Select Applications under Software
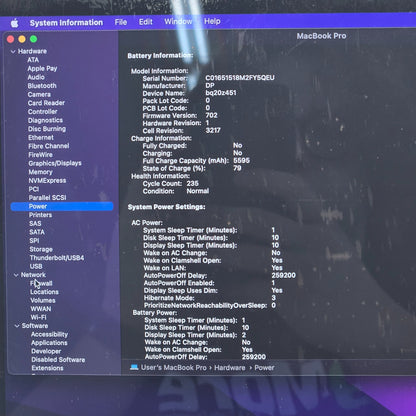The image size is (416, 416). pyautogui.click(x=49, y=343)
